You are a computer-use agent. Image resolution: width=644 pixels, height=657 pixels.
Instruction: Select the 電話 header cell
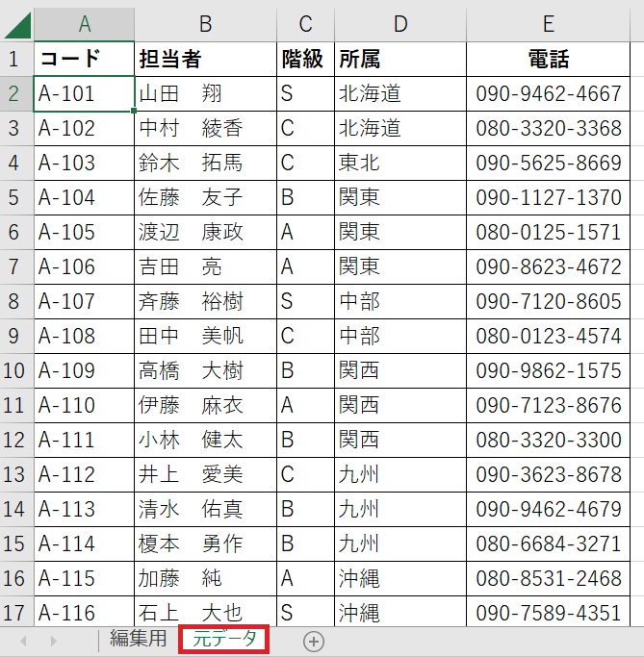click(x=549, y=59)
